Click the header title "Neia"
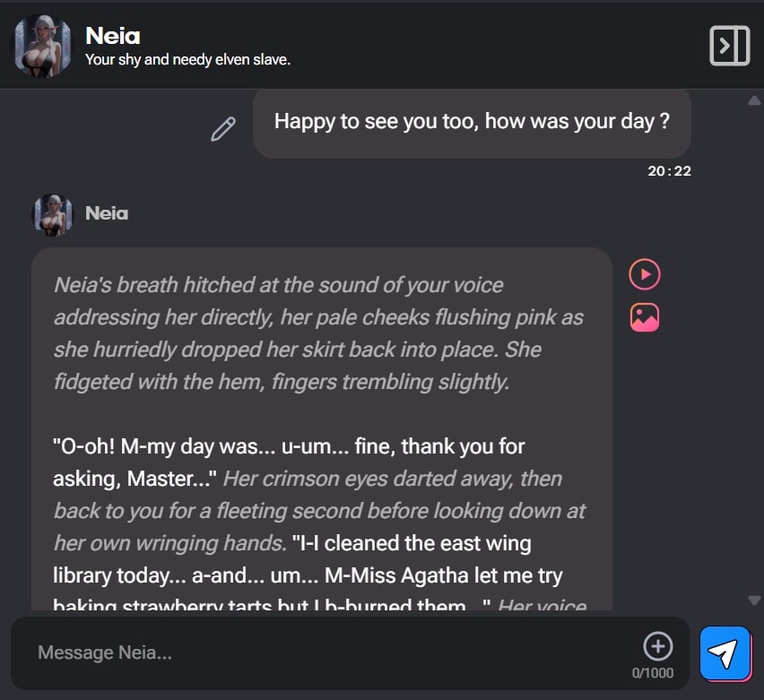Image resolution: width=764 pixels, height=700 pixels. [112, 36]
